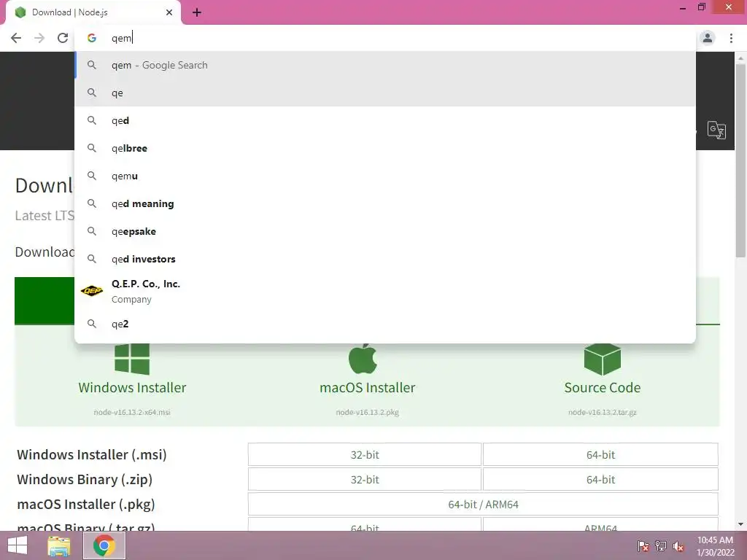Pick the 'qemu' suggestion
Viewport: 747px width, 560px height.
(385, 176)
